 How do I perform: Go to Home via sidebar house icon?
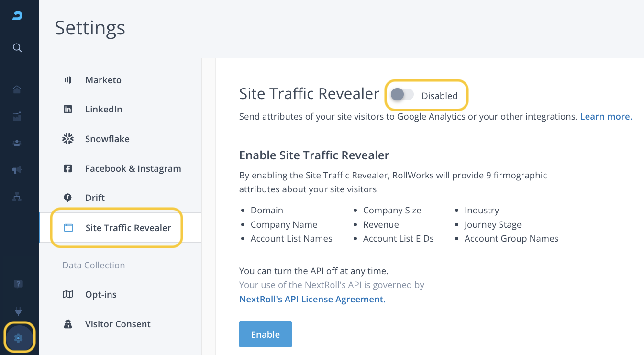[x=17, y=89]
